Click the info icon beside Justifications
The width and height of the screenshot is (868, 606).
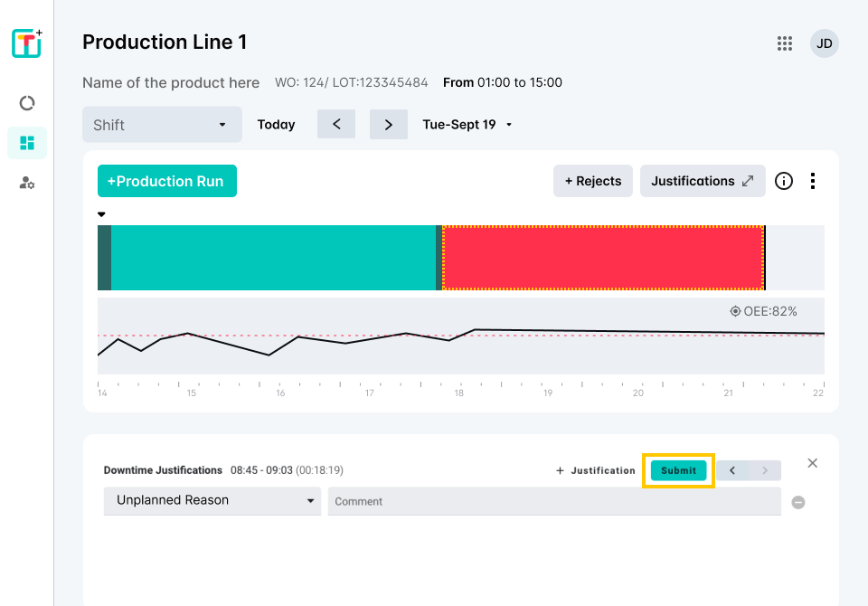click(x=784, y=181)
